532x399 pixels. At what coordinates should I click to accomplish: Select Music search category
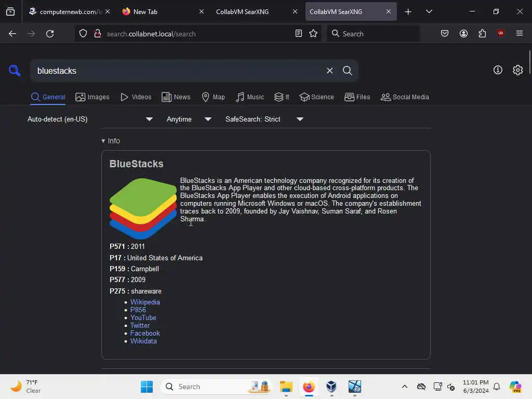(250, 97)
